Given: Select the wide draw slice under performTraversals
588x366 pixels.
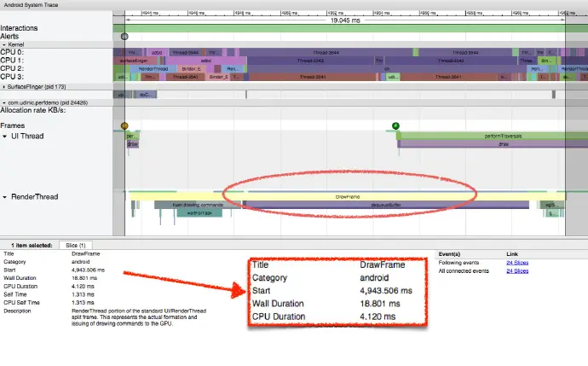Looking at the screenshot, I should click(493, 144).
